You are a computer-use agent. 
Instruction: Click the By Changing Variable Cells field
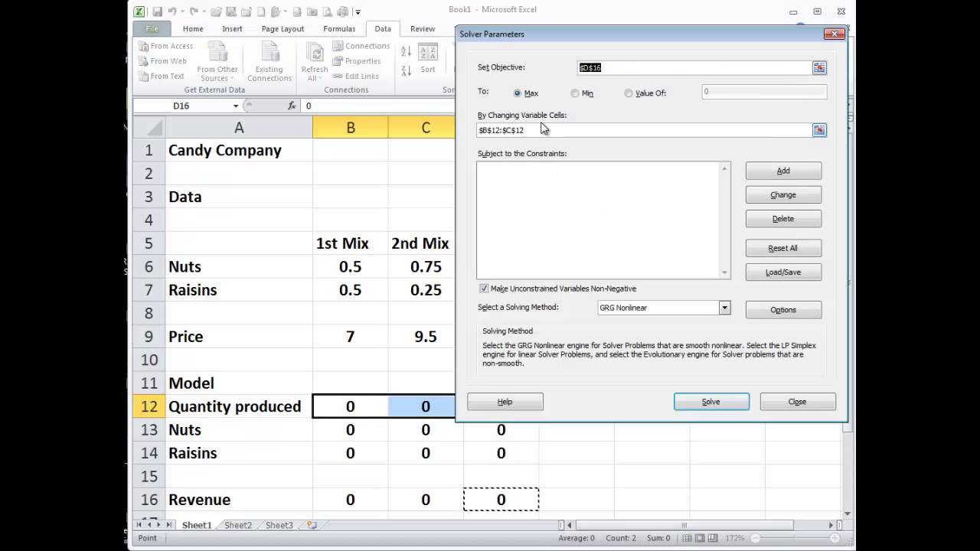click(644, 130)
